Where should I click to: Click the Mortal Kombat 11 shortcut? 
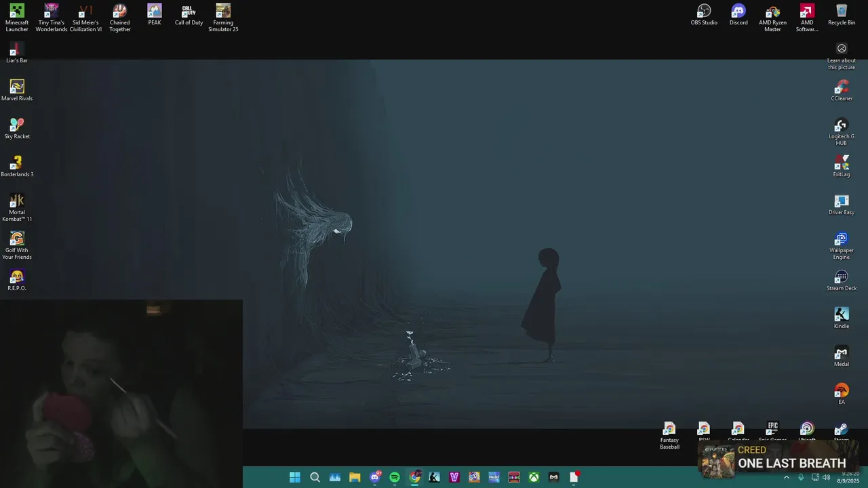(x=17, y=207)
